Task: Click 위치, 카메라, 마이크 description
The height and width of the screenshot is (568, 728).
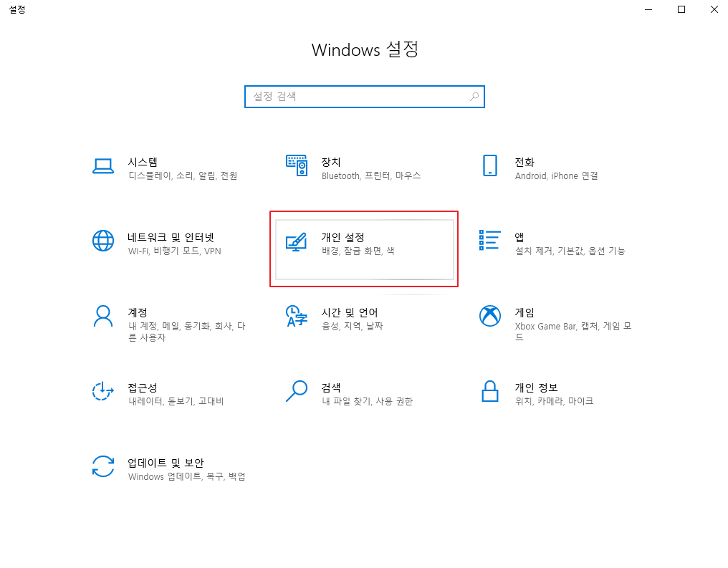Action: [555, 401]
